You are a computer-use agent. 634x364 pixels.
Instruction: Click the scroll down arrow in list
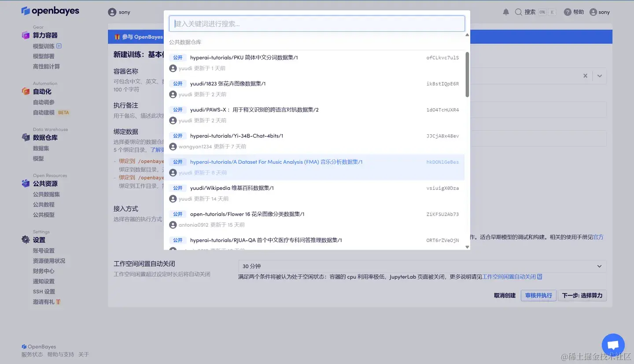pos(467,247)
